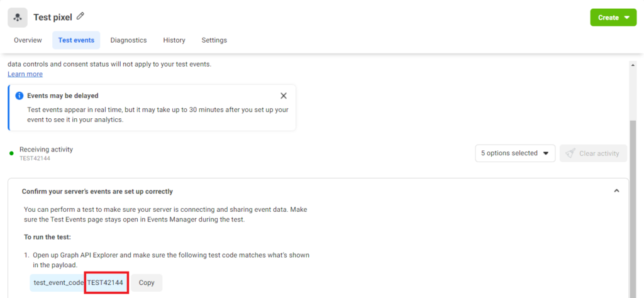Image resolution: width=644 pixels, height=298 pixels.
Task: Dismiss the Events may be delayed notice
Action: pos(283,96)
